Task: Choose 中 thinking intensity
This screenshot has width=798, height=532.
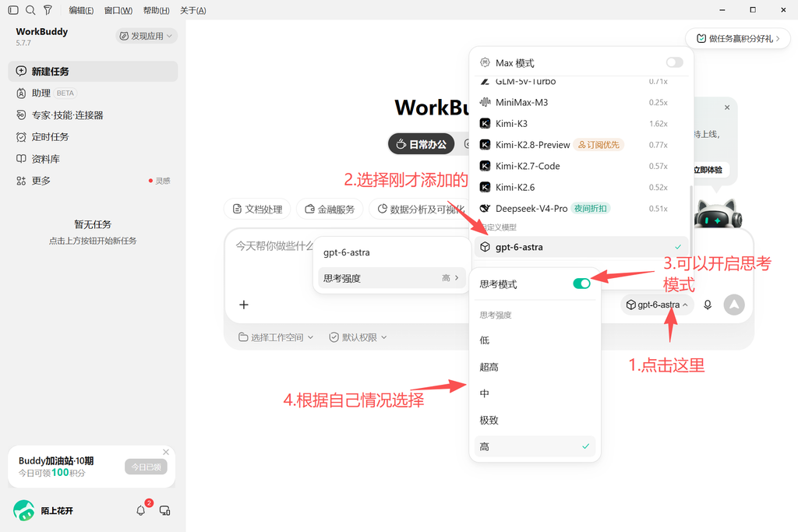Action: point(535,393)
